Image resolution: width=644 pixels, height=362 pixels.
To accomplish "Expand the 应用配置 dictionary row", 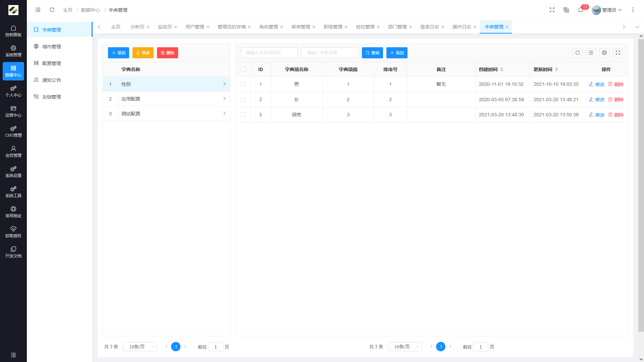I will click(224, 99).
